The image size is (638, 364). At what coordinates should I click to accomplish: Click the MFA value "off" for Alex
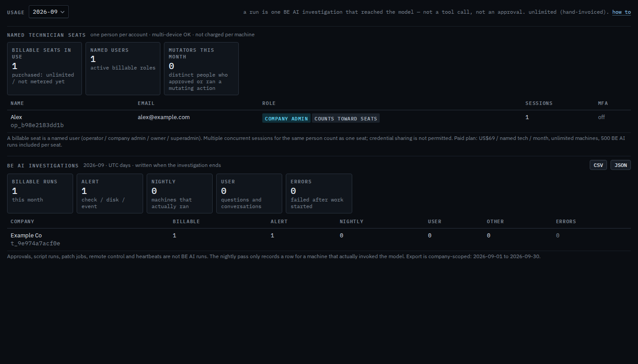(x=601, y=117)
